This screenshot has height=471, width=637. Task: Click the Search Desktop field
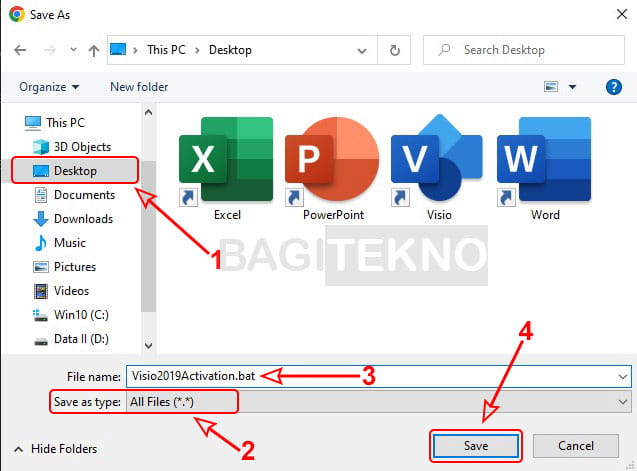click(x=524, y=50)
